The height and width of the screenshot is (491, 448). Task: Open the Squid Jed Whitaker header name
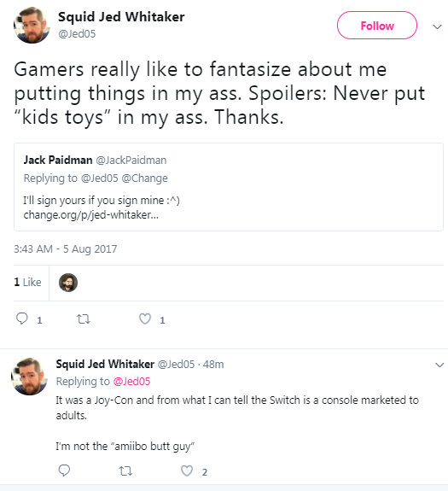(121, 17)
